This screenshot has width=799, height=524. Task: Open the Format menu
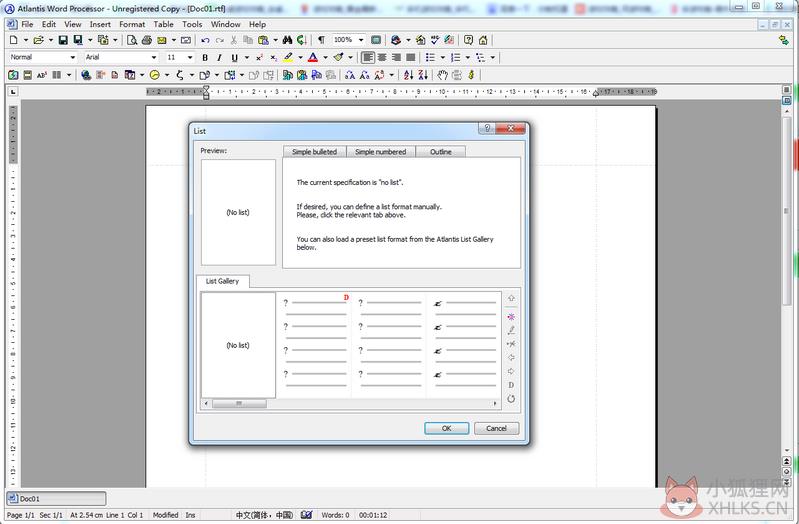[132, 24]
